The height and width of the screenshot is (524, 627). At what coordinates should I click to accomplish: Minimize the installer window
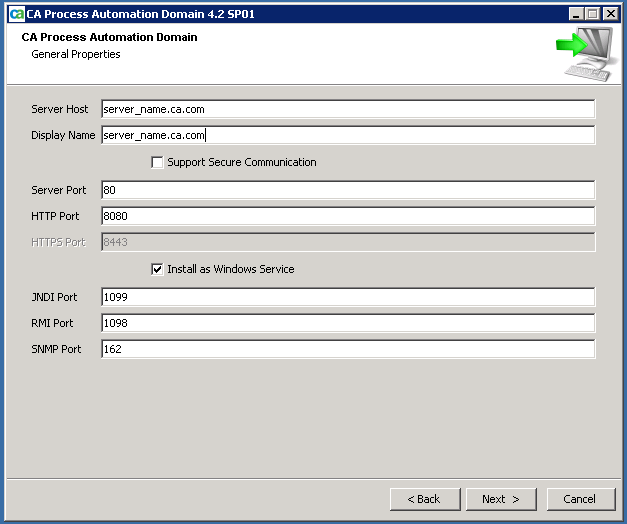coord(576,14)
